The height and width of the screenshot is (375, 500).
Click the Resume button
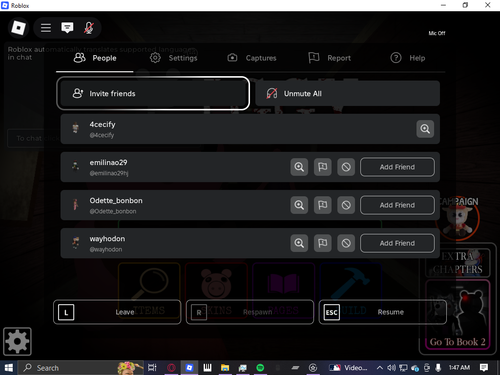tap(383, 312)
